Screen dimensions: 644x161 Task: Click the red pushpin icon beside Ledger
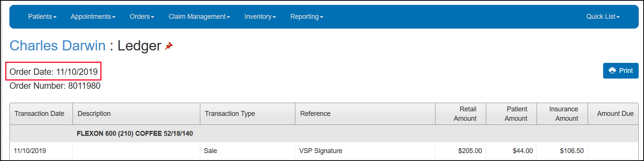coord(169,46)
